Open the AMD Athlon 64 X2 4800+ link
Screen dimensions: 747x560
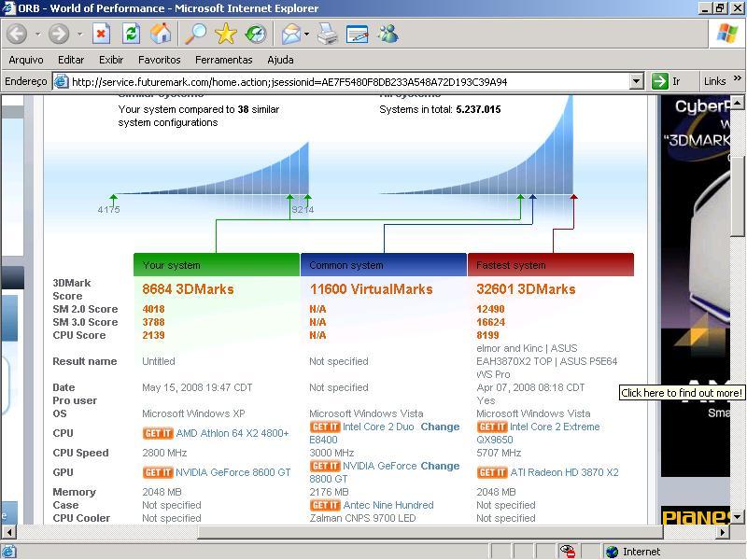[233, 433]
